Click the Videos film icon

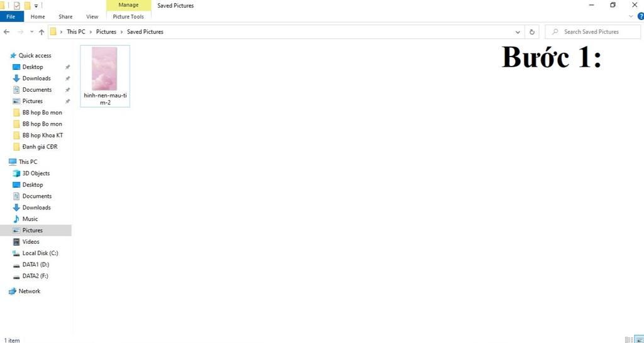pyautogui.click(x=16, y=242)
